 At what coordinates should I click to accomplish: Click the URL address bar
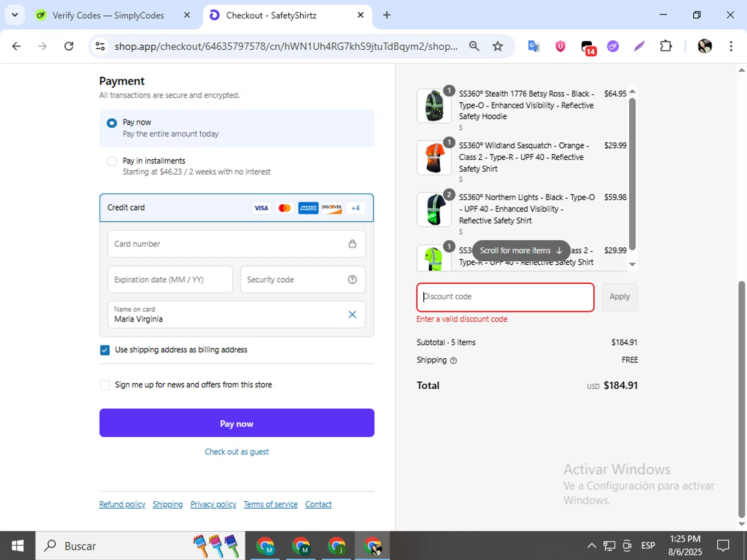[286, 46]
